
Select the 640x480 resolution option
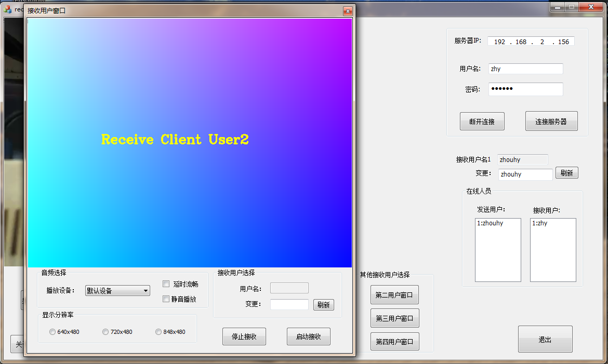coord(52,332)
